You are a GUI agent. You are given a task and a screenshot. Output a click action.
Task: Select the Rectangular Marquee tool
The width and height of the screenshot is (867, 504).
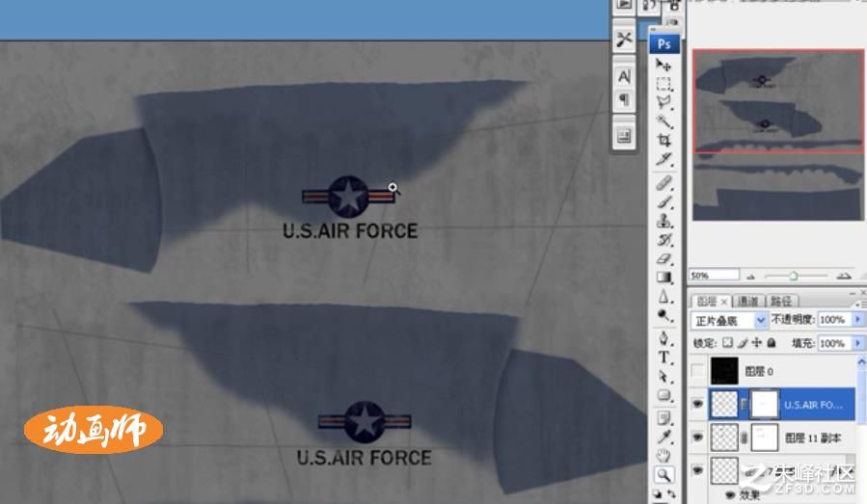click(664, 84)
